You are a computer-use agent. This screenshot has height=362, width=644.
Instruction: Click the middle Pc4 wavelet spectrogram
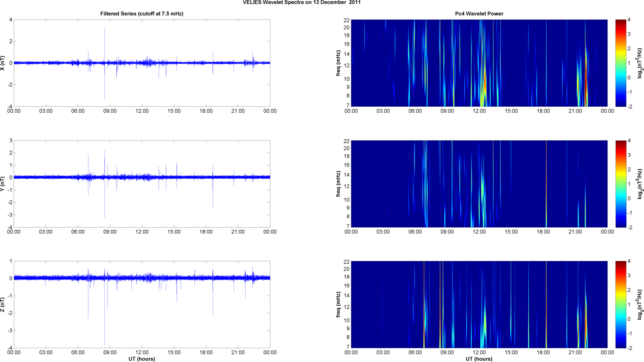(479, 184)
